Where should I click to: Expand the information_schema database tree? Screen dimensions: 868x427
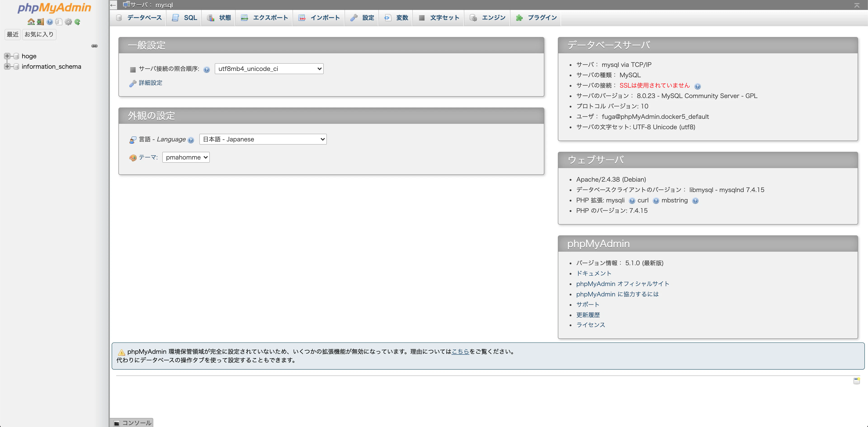7,67
